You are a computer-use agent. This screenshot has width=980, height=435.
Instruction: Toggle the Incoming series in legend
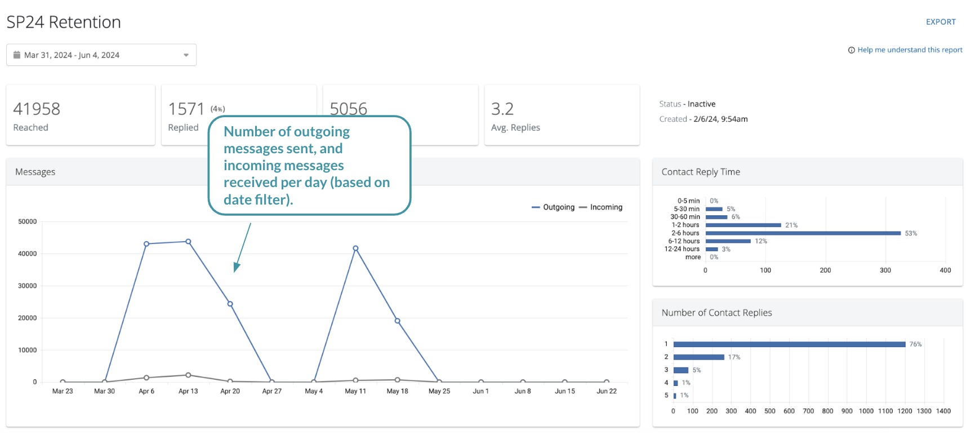(601, 207)
